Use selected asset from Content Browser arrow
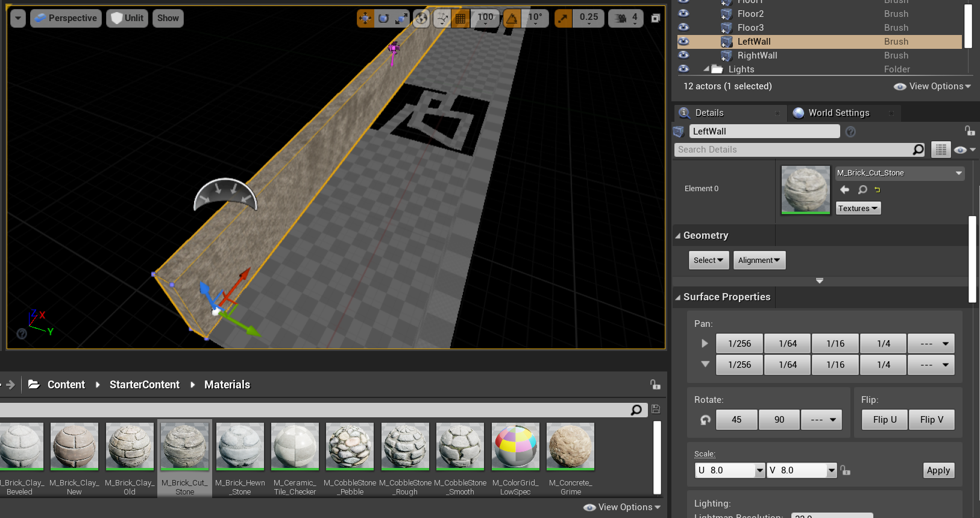This screenshot has width=980, height=518. tap(844, 190)
